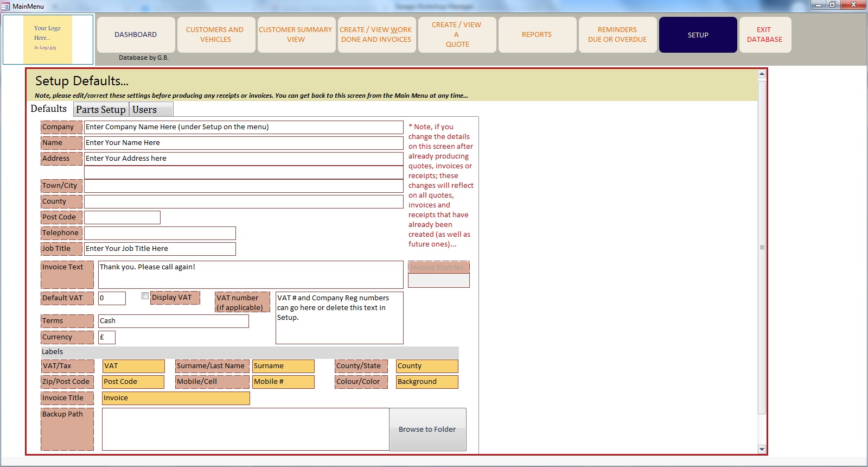
Task: Click the scrollbar down arrow
Action: [x=762, y=449]
